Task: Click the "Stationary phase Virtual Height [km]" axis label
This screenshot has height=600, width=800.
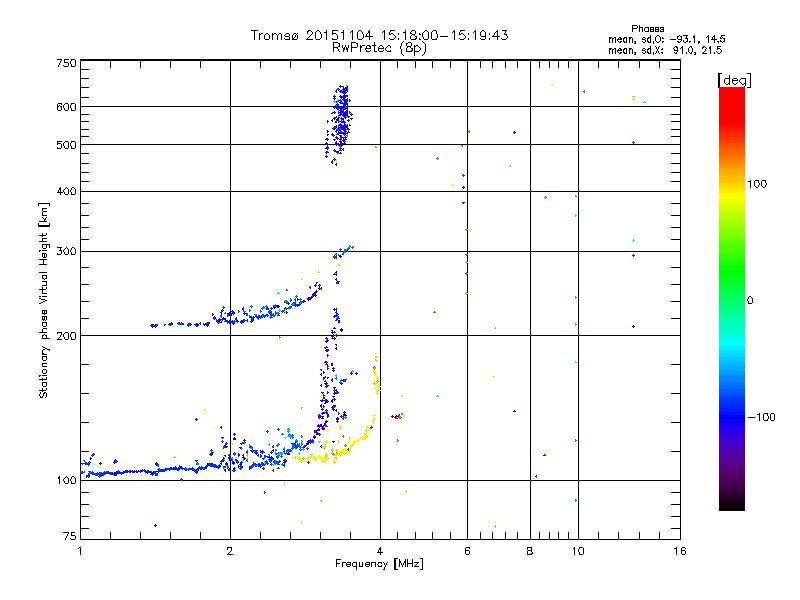Action: 43,300
